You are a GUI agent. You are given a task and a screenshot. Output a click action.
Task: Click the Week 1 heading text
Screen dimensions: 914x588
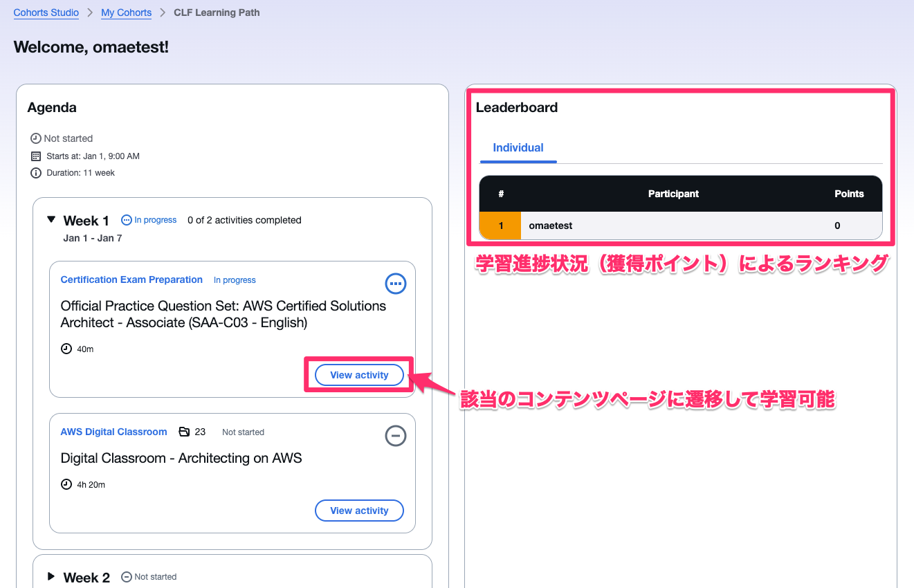[86, 221]
